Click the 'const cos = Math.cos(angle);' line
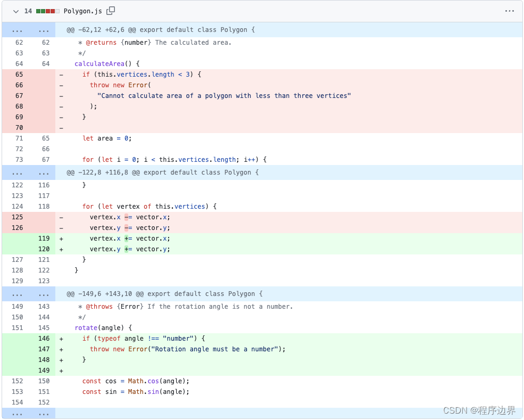Screen dimensions: 524x420 click(136, 382)
